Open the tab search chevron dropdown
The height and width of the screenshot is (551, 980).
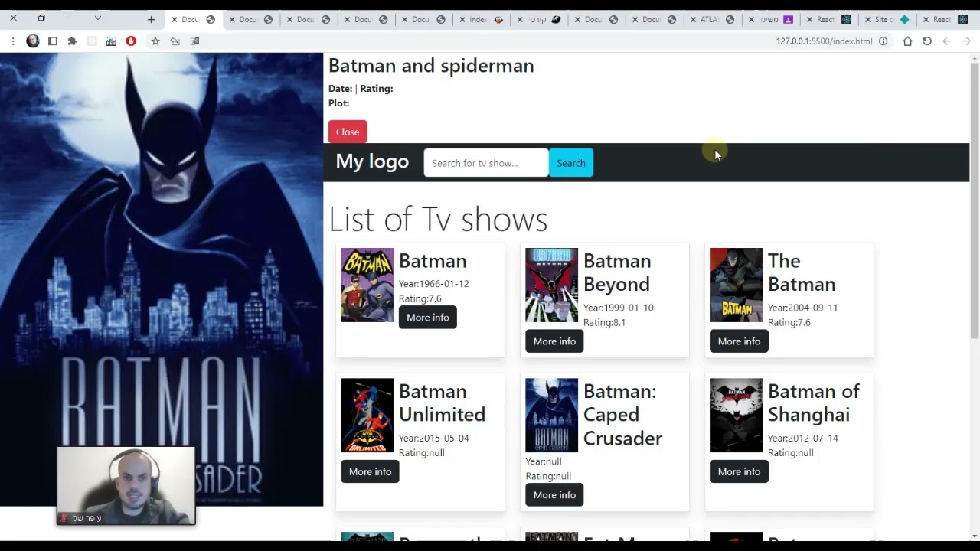click(x=97, y=18)
